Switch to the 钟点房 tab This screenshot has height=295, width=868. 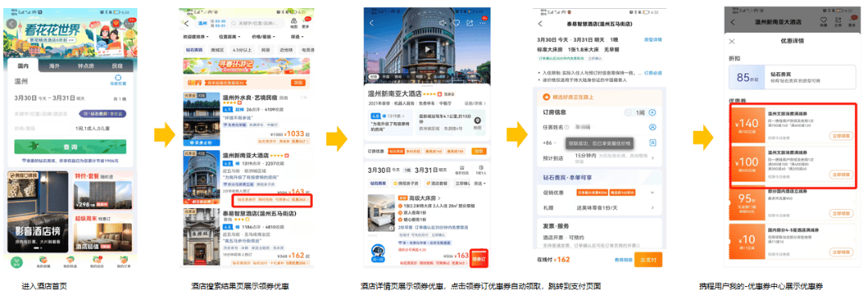pos(85,66)
